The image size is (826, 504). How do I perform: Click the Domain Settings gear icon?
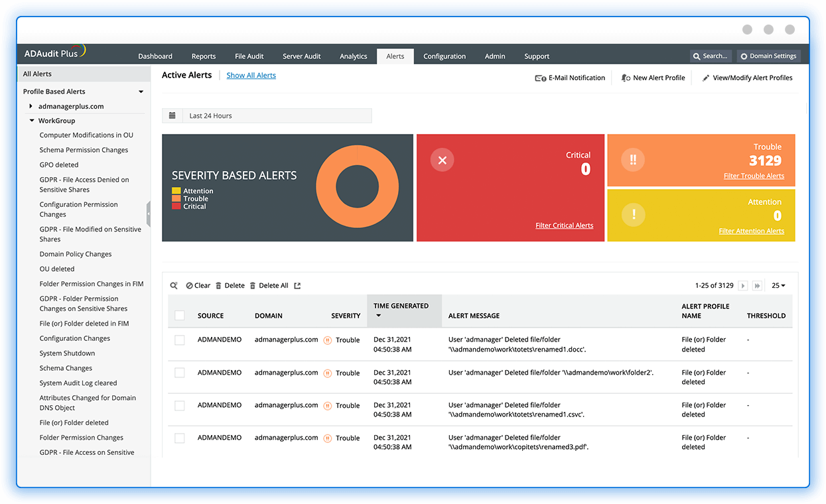point(744,56)
